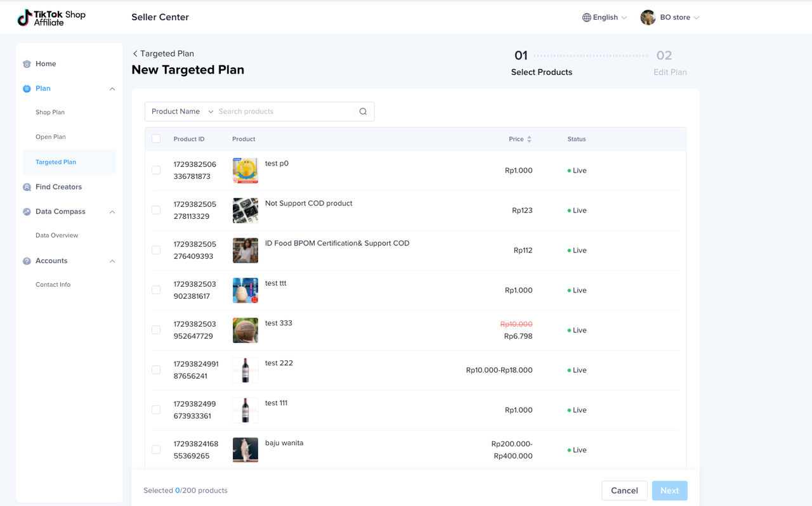
Task: Open the Shop Plan menu item
Action: (x=50, y=112)
